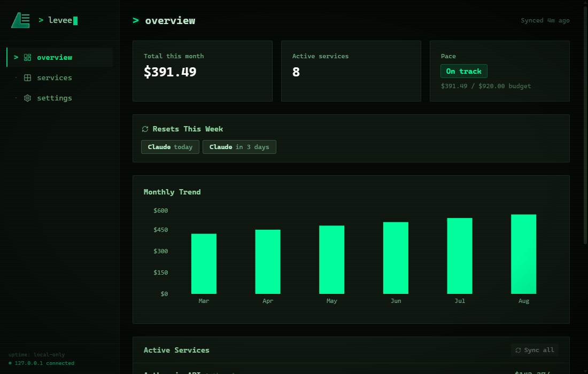Click the Monthly Trend heading
Viewport: 588px width, 374px height.
tap(172, 192)
